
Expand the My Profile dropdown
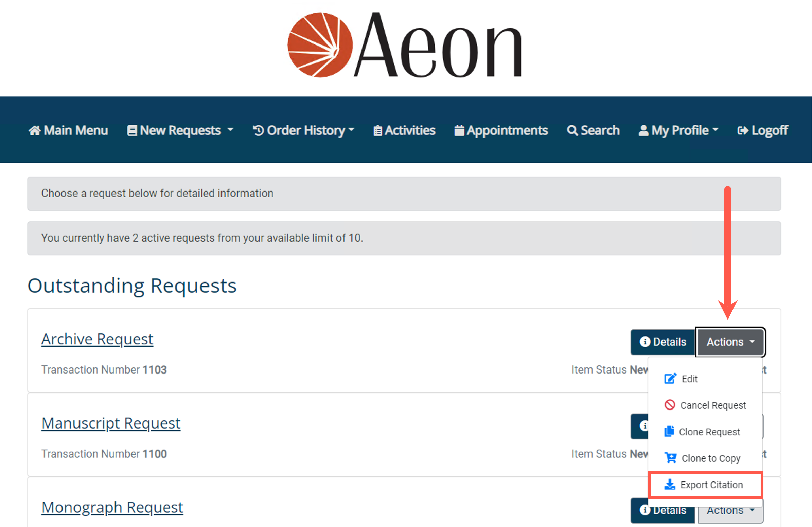[678, 130]
